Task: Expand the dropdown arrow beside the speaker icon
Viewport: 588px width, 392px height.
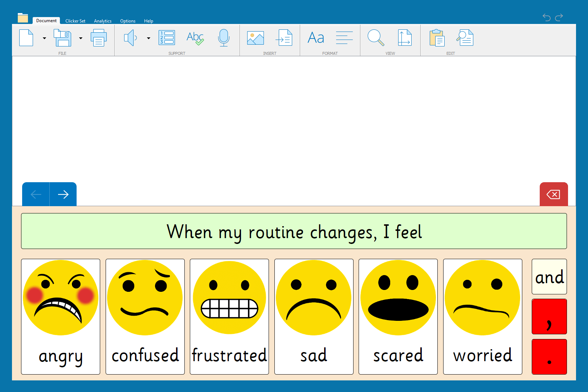Action: [x=148, y=38]
